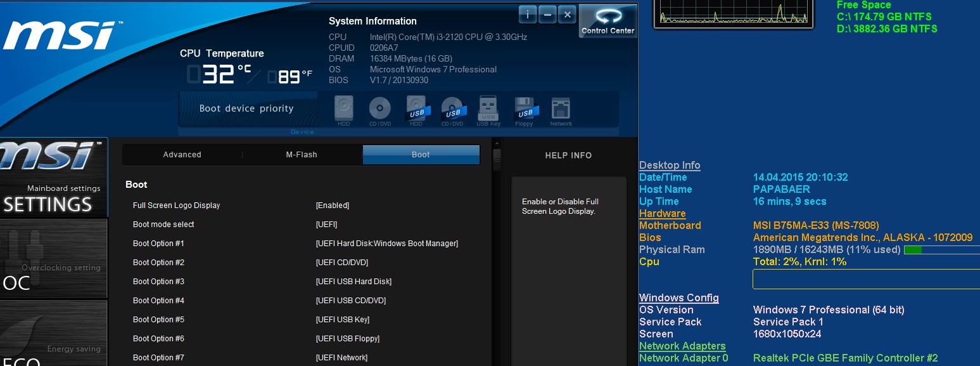Click the USB Key boot device icon

point(488,108)
